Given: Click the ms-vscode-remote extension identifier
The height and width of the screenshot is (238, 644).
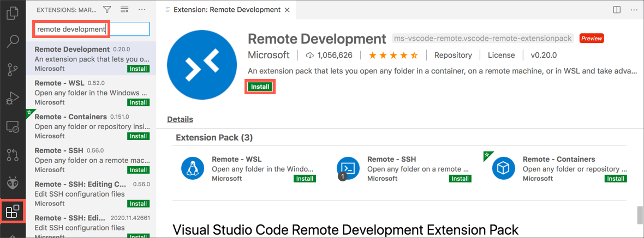Looking at the screenshot, I should (482, 39).
